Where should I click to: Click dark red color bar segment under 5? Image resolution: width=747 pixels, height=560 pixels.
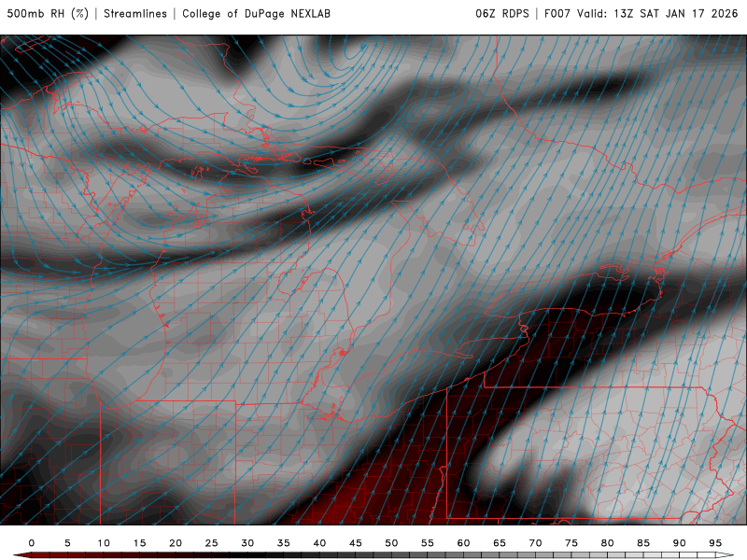[x=77, y=555]
